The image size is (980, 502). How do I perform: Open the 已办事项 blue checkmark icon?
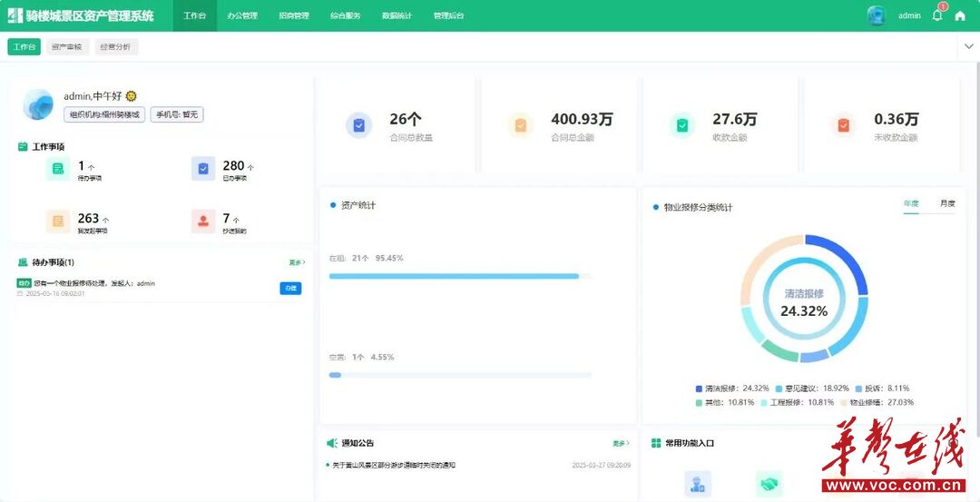click(x=203, y=169)
